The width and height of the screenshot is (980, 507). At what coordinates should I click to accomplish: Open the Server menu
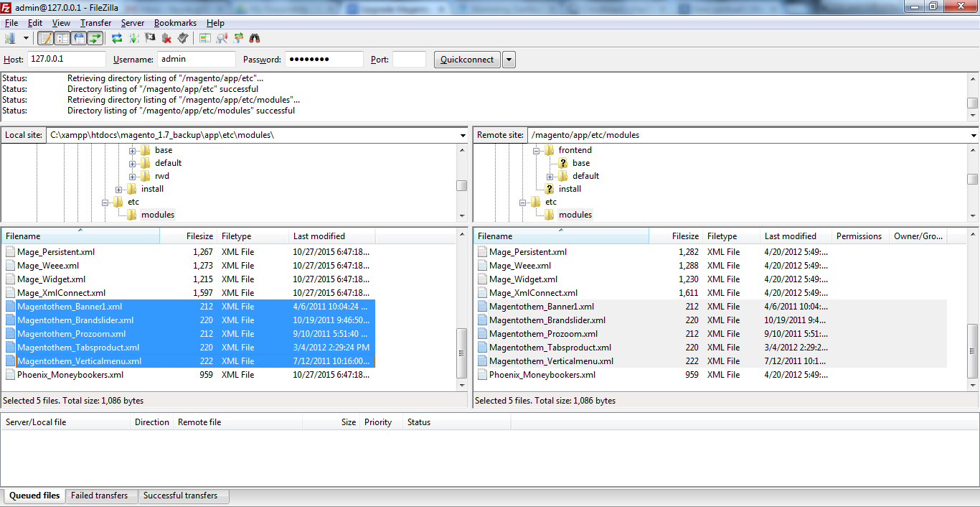pyautogui.click(x=133, y=23)
